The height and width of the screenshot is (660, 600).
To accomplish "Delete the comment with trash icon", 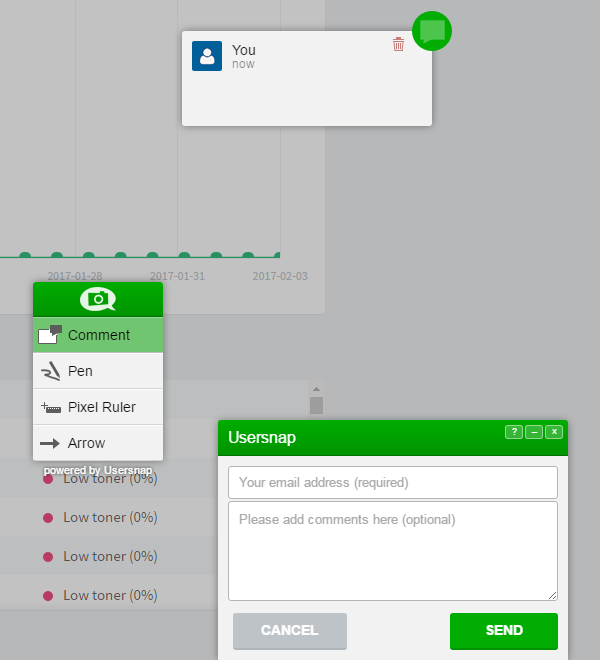I will [x=398, y=44].
